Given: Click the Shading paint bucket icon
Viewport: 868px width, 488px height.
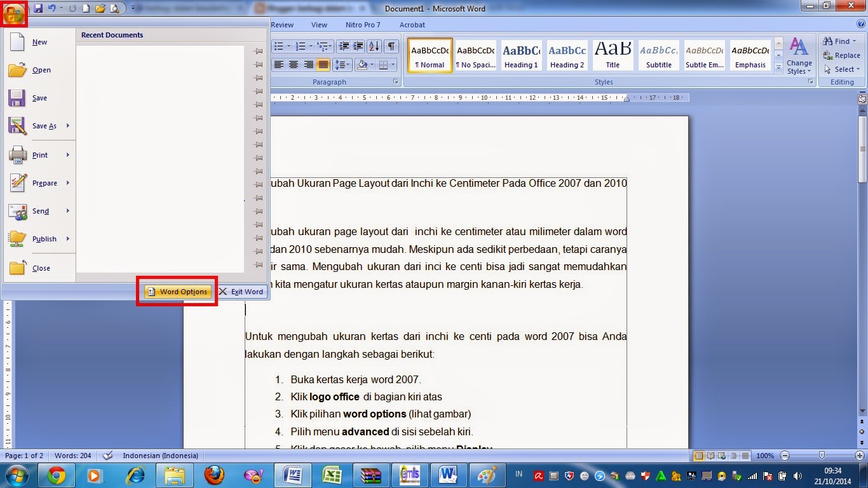Looking at the screenshot, I should (362, 65).
